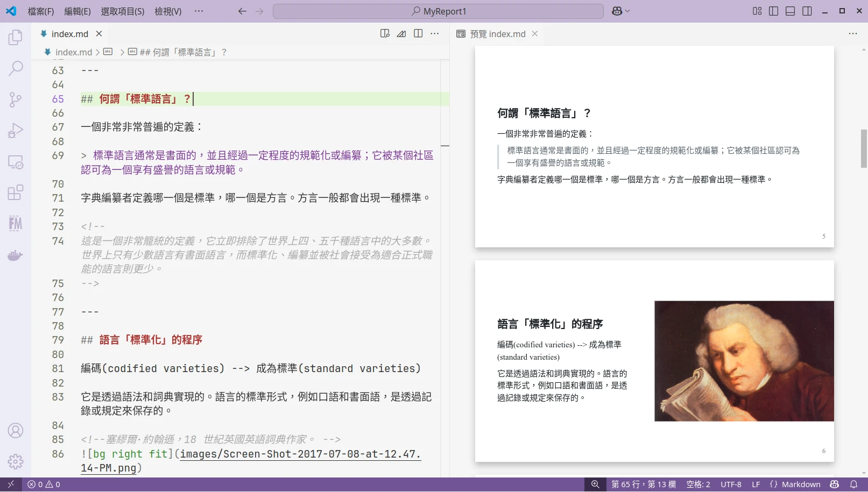
Task: Click the preview pane vertical scrollbar thumb
Action: point(864,148)
